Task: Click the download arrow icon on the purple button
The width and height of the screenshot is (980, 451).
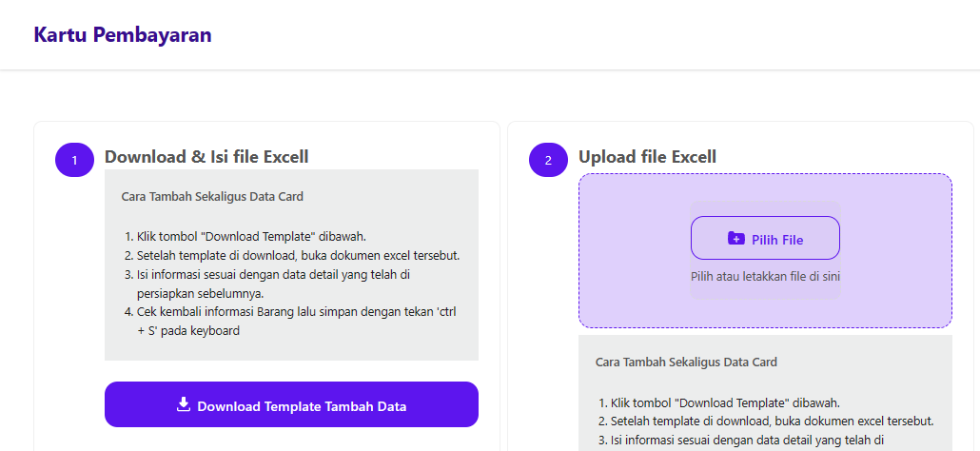Action: (184, 405)
